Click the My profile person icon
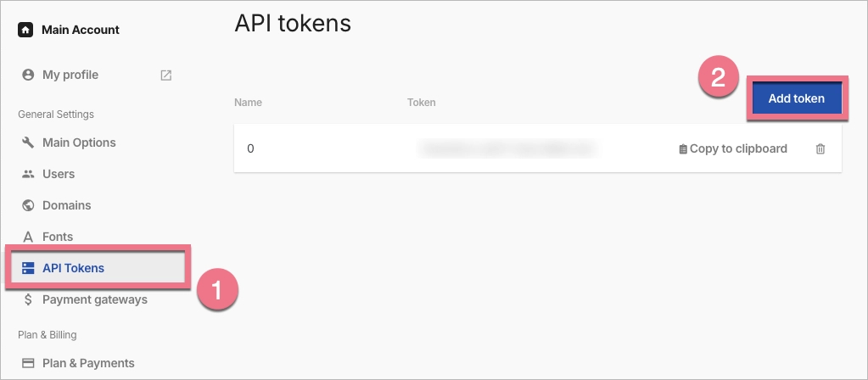The image size is (868, 380). [x=28, y=75]
